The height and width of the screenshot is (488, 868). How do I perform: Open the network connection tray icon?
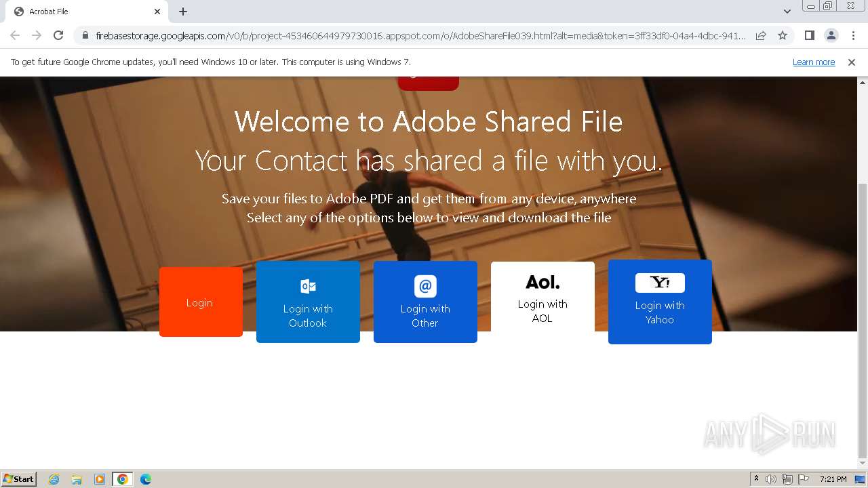[x=787, y=479]
